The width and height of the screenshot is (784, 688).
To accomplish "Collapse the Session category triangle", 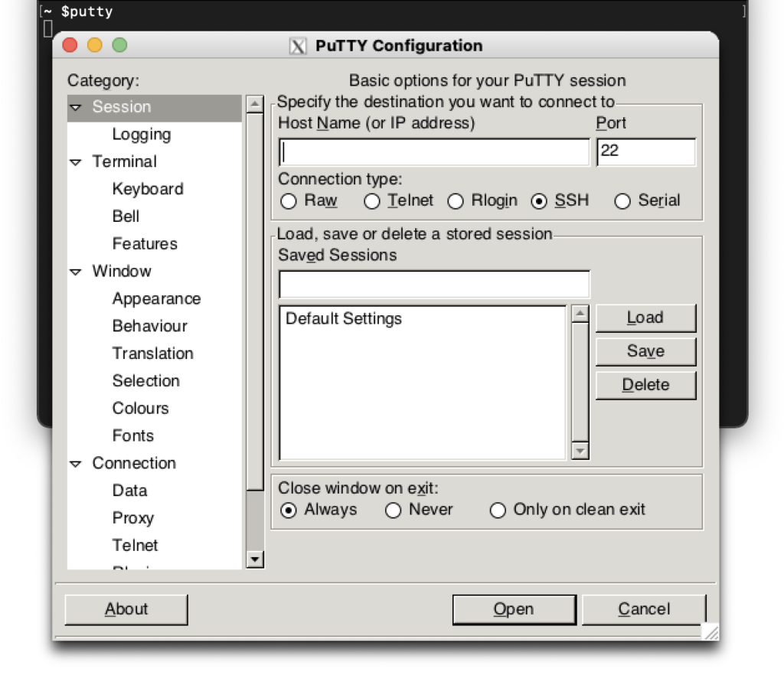I will pos(76,107).
